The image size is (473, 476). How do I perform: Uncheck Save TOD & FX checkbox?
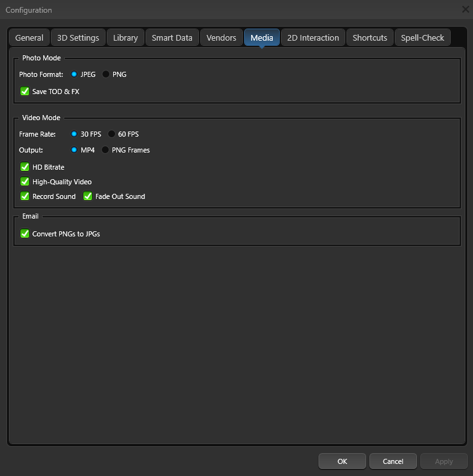(x=25, y=92)
